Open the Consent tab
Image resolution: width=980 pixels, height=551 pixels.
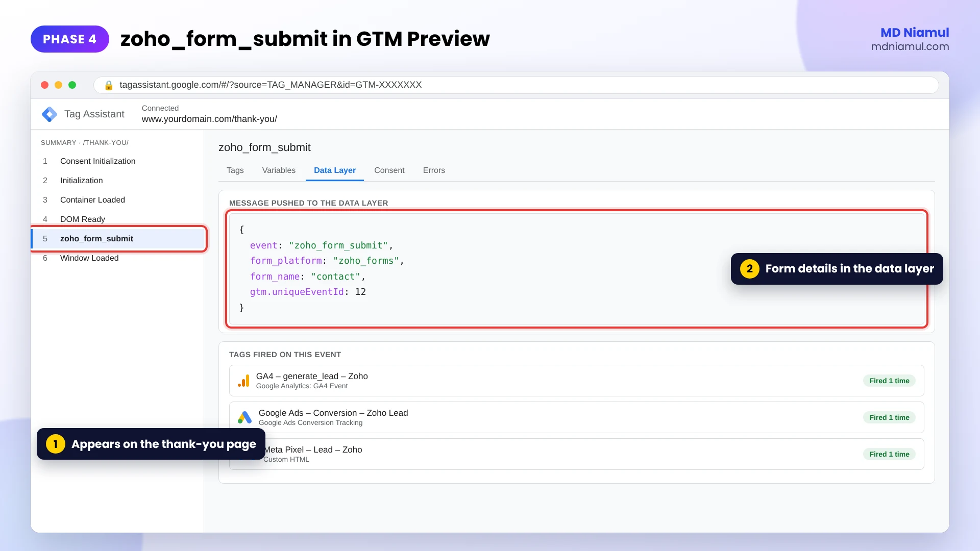click(x=389, y=170)
